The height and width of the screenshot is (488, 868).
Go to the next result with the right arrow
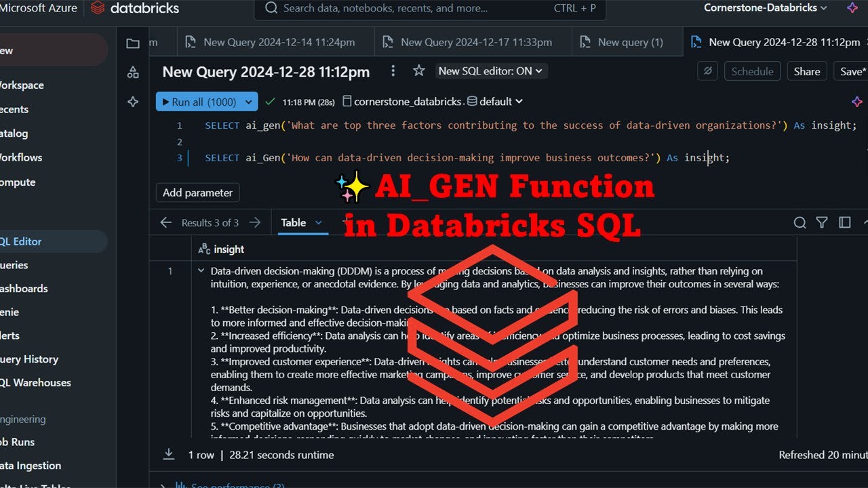pos(255,222)
